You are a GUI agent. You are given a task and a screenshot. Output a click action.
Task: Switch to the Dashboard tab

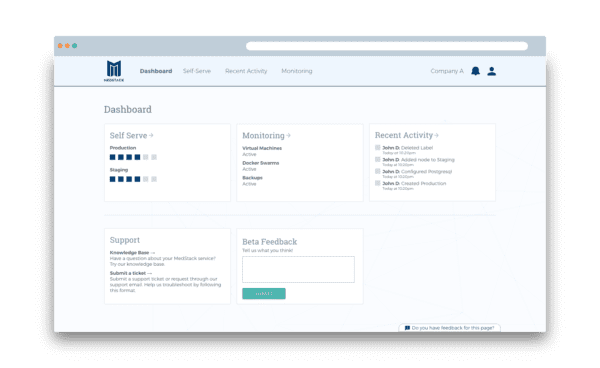click(x=156, y=71)
